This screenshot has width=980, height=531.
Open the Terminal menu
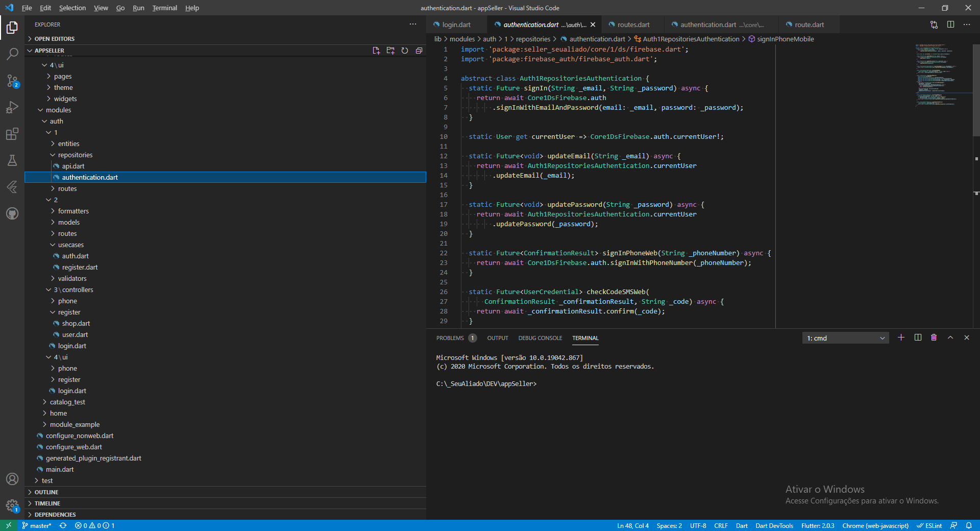coord(164,8)
